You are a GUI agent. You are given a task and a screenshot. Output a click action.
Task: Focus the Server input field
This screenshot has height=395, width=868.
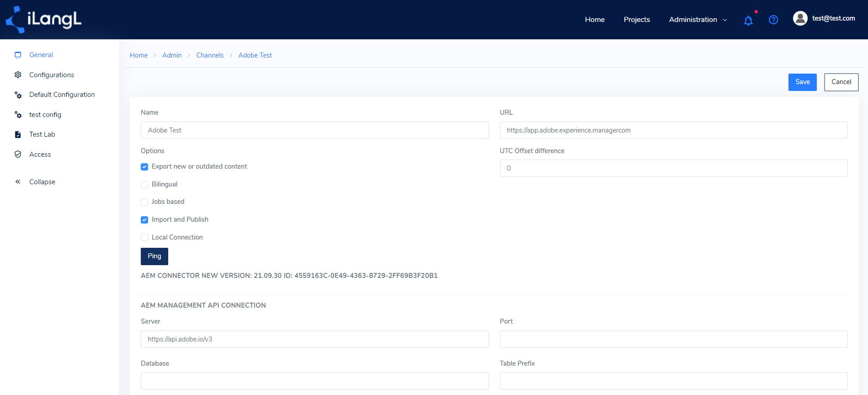[x=315, y=339]
